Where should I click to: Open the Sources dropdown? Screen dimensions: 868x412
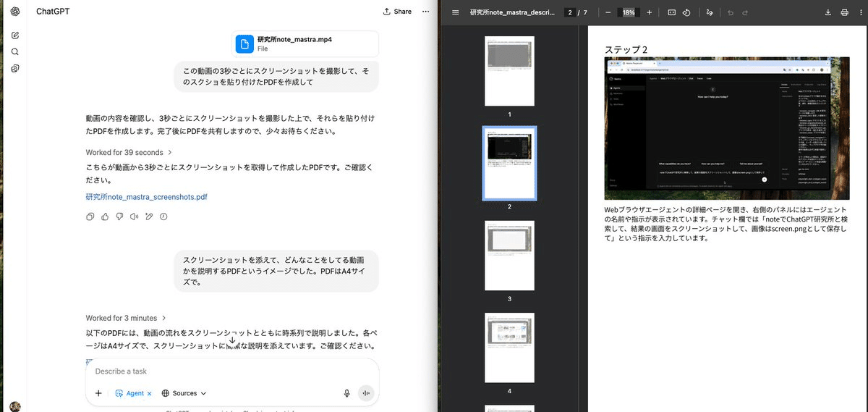[184, 393]
